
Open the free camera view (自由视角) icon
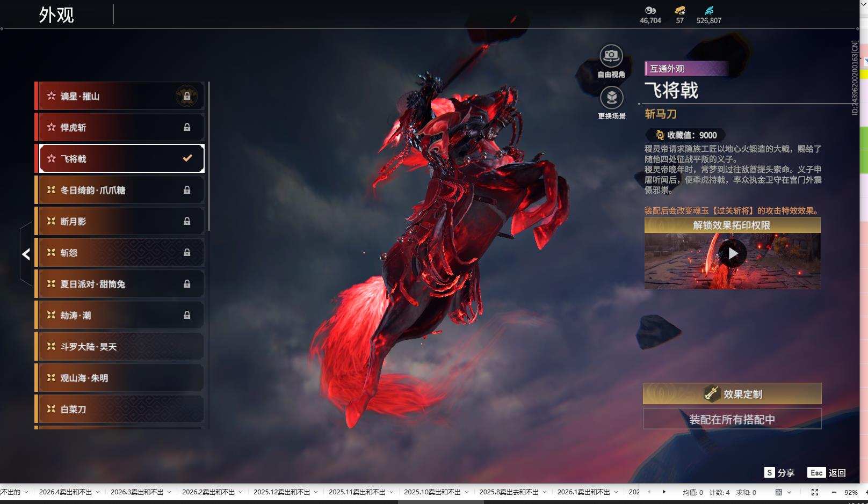pos(611,55)
